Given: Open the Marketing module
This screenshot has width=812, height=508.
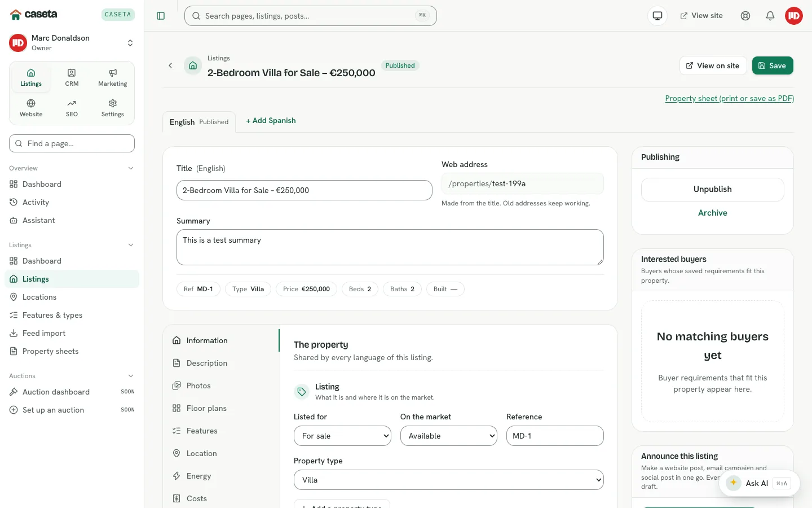Looking at the screenshot, I should tap(113, 78).
